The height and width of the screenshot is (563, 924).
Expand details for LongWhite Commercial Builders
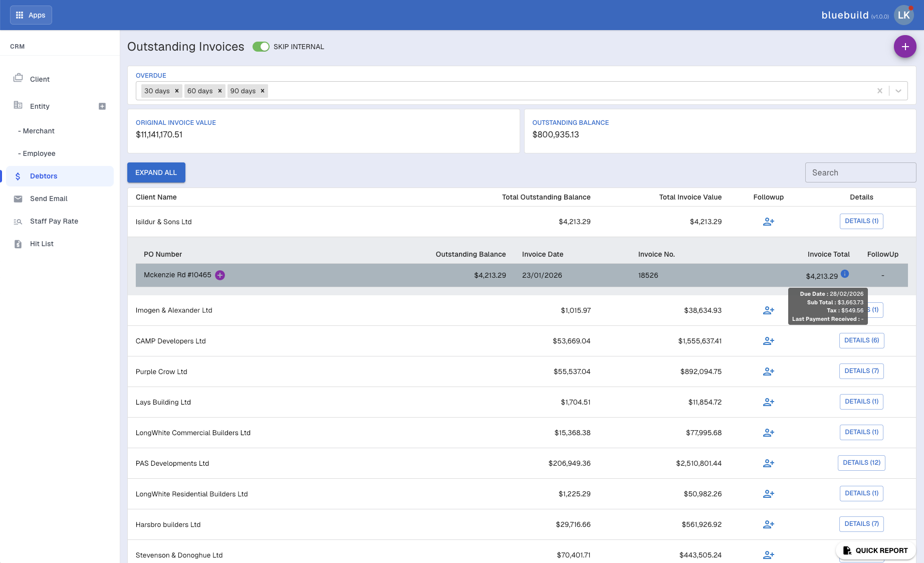tap(861, 432)
